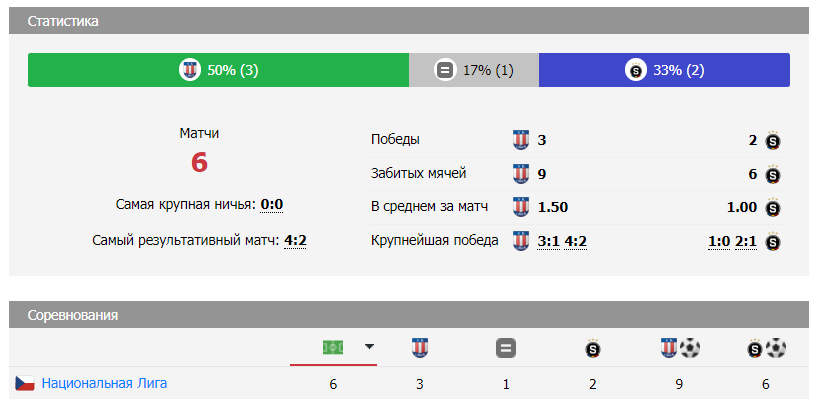Click the draw equals icon in gray bar
This screenshot has width=816, height=409.
point(445,70)
